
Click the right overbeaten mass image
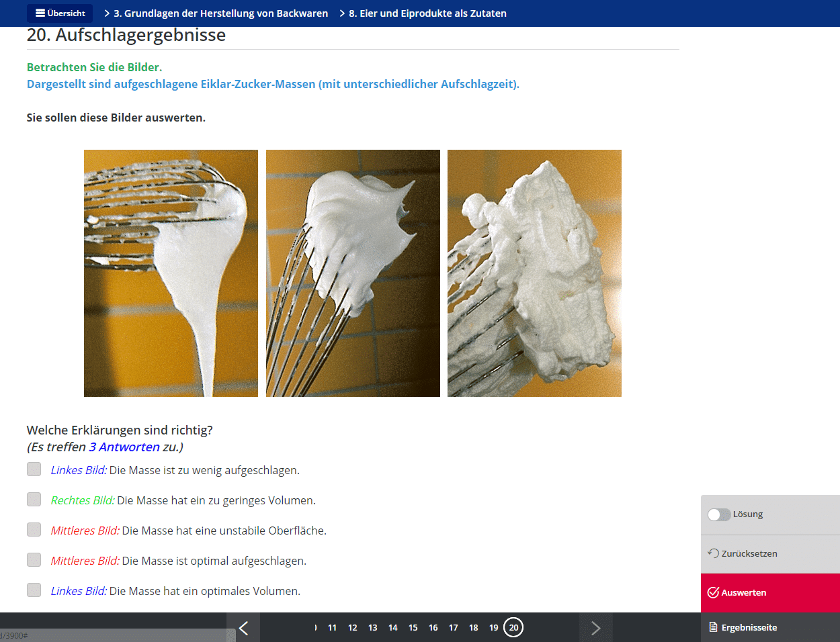point(534,273)
